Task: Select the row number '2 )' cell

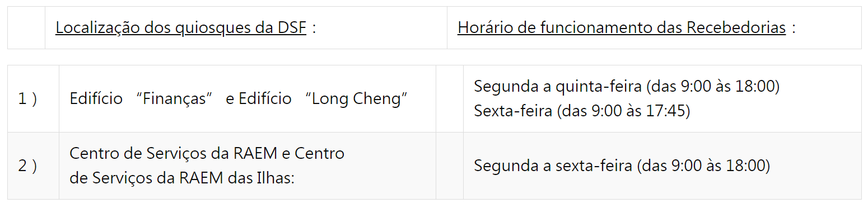Action: [x=33, y=166]
